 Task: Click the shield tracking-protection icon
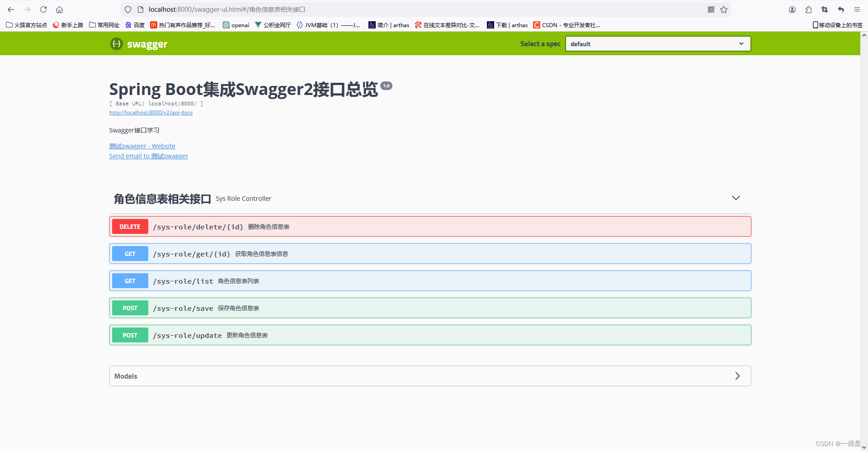tap(128, 9)
